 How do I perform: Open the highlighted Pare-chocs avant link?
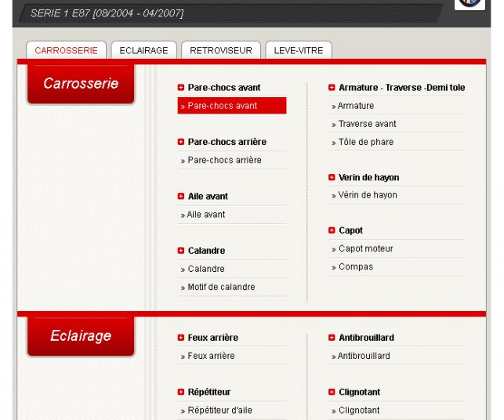click(232, 106)
